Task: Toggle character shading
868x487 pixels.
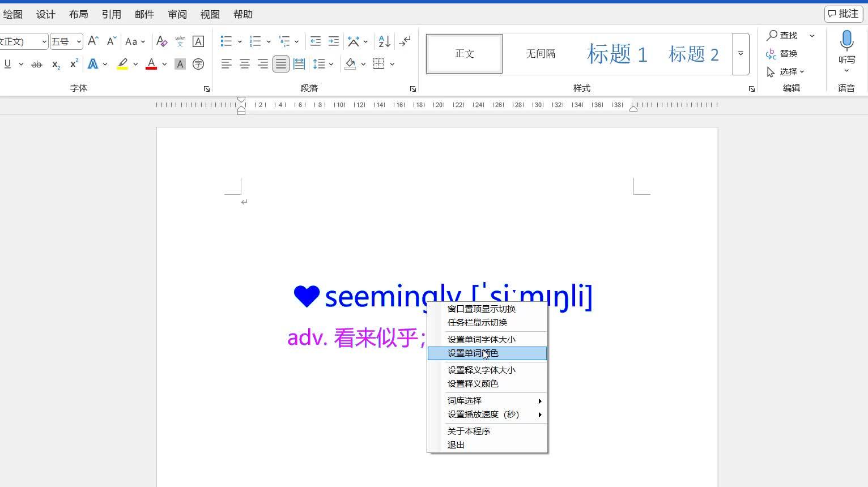Action: (x=180, y=64)
